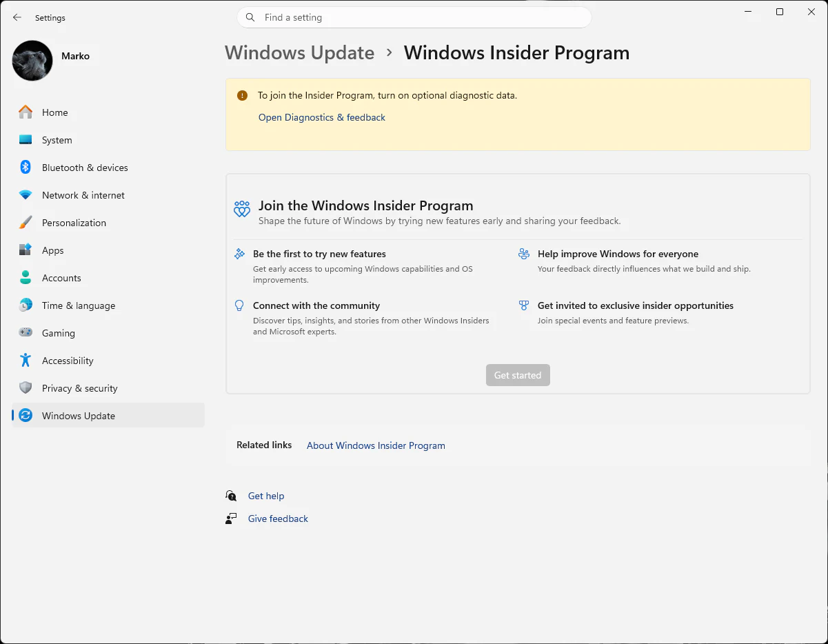Click the System monitor icon
Viewport: 828px width, 644px height.
[x=26, y=139]
